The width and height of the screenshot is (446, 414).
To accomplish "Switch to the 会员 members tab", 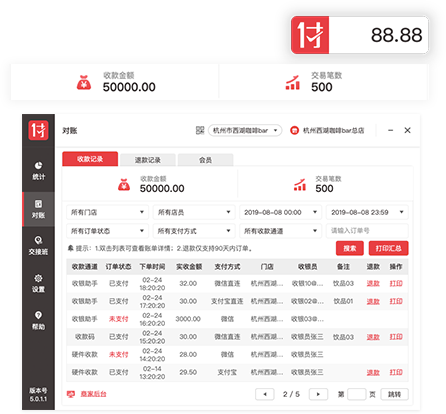I will pos(205,160).
